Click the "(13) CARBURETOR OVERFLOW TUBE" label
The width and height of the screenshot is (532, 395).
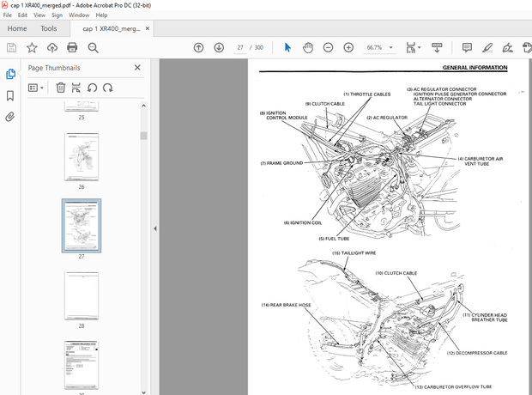tap(453, 387)
